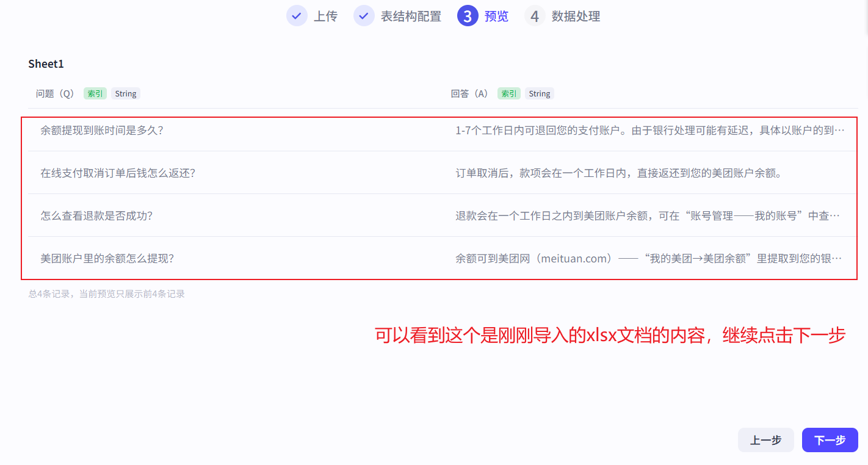Switch to the Sheet1 tab

(x=46, y=63)
